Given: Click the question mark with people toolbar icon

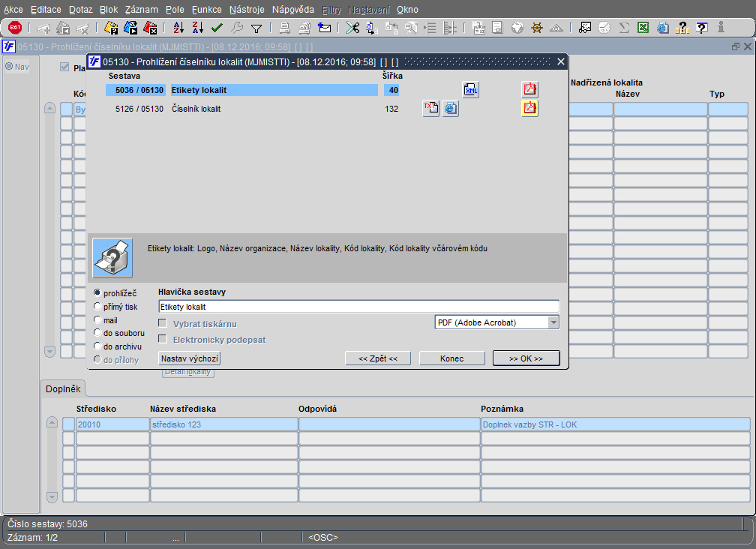Looking at the screenshot, I should tap(682, 28).
